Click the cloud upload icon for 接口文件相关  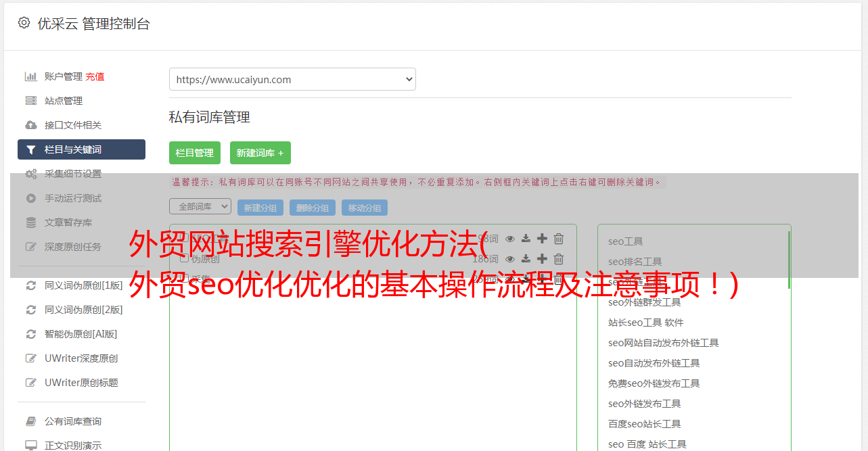(x=30, y=125)
